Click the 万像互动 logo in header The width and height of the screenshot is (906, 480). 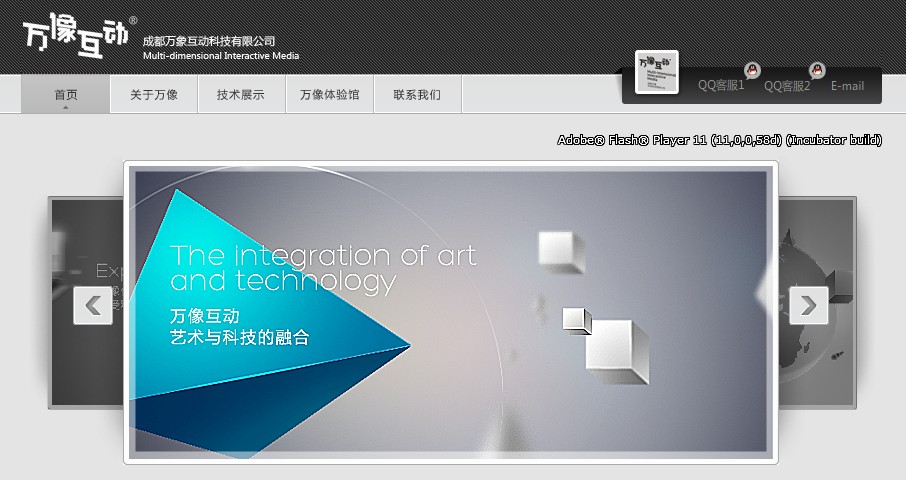[76, 36]
